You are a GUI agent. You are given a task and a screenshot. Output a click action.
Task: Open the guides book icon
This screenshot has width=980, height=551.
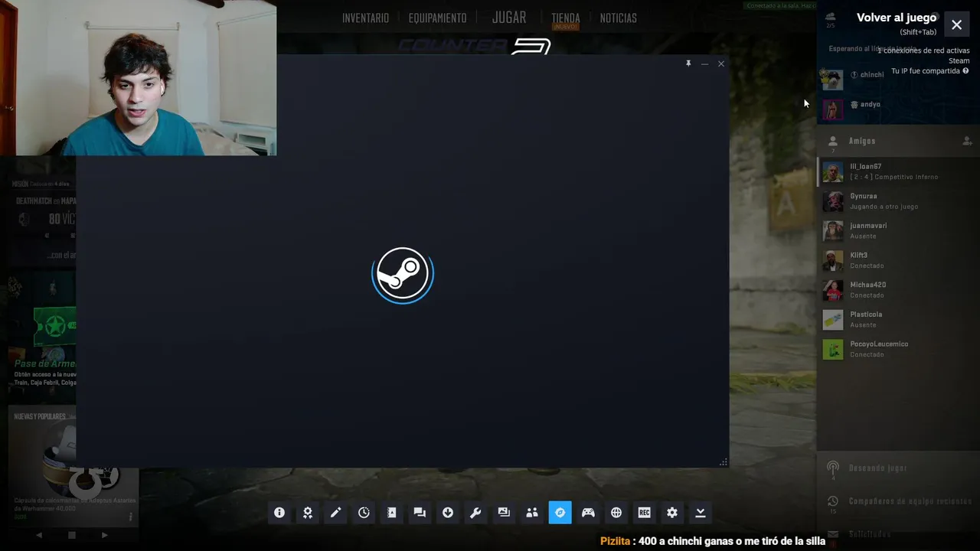(x=392, y=513)
